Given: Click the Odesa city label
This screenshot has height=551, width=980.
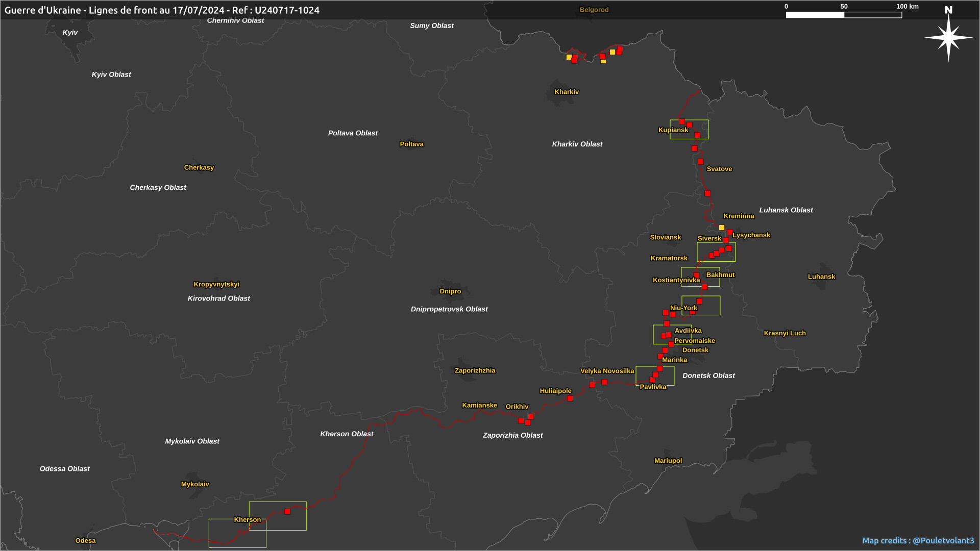Looking at the screenshot, I should 85,541.
